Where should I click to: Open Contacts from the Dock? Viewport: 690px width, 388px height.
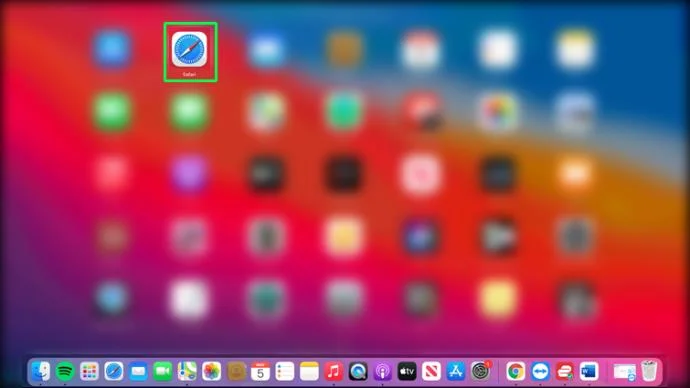click(236, 372)
